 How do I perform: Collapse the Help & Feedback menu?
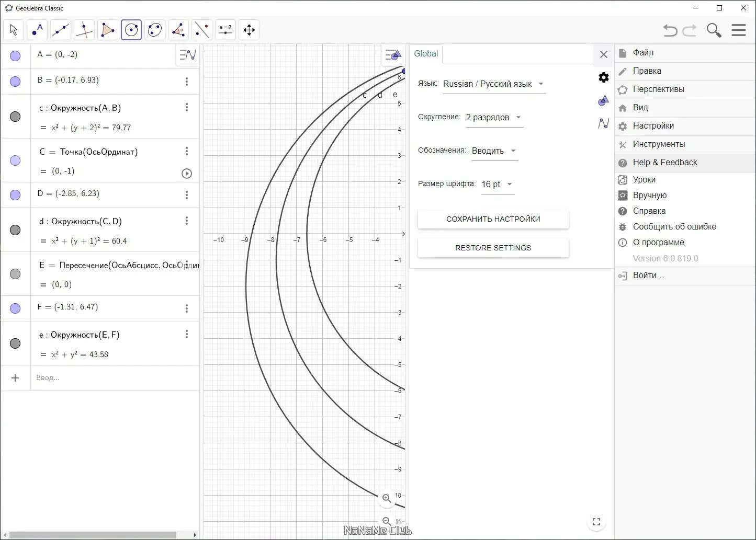point(685,163)
